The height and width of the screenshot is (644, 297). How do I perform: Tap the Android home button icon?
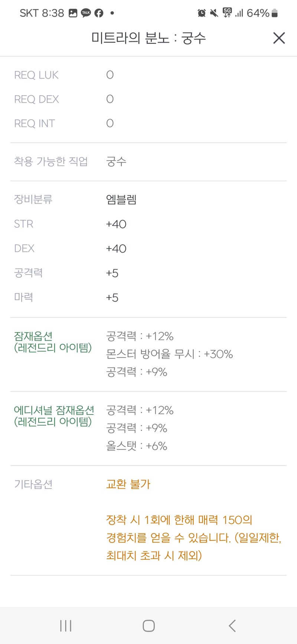point(148,626)
